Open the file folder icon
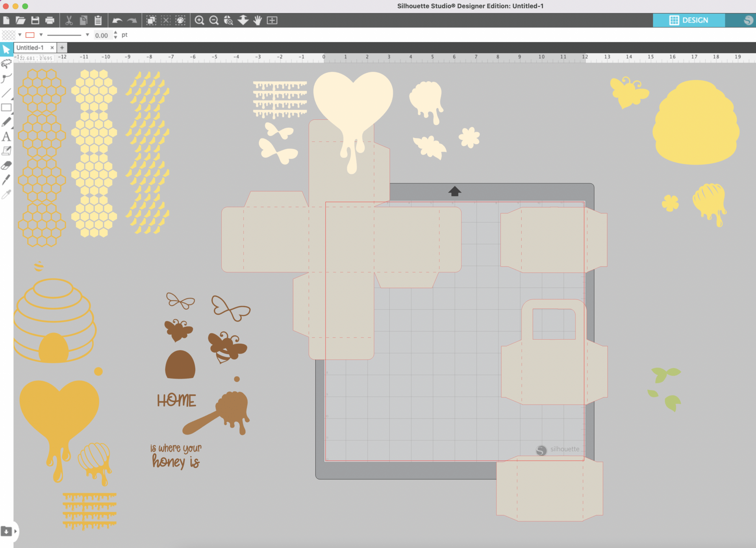756x548 pixels. pyautogui.click(x=20, y=20)
